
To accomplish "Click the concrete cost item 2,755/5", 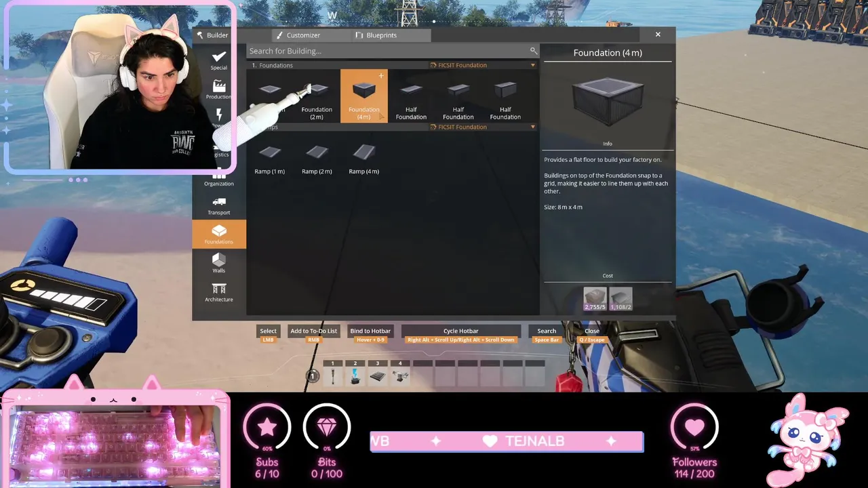I will [x=595, y=299].
